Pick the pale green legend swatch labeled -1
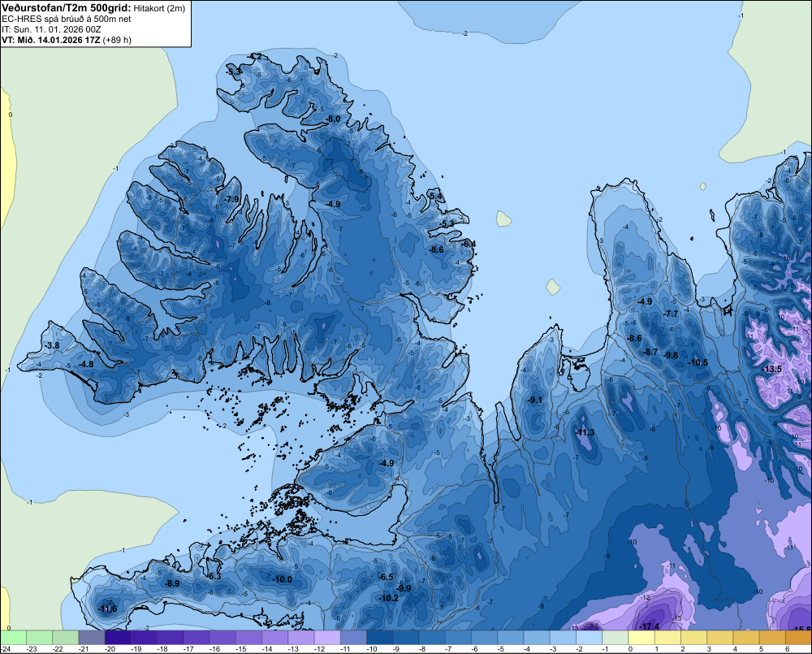The width and height of the screenshot is (812, 654). [615, 637]
